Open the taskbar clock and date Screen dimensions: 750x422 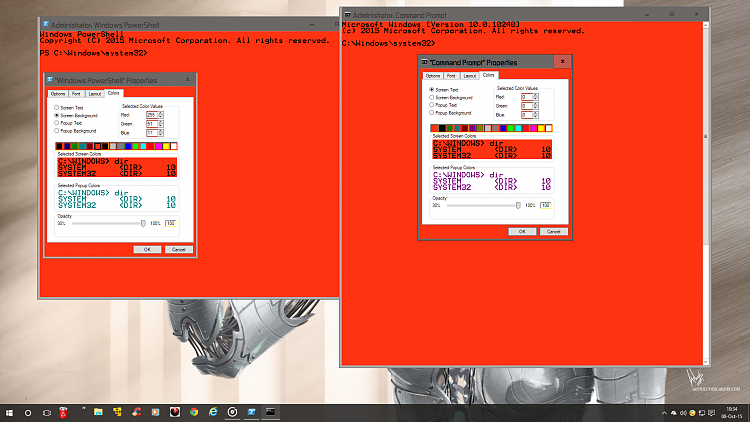tap(731, 412)
